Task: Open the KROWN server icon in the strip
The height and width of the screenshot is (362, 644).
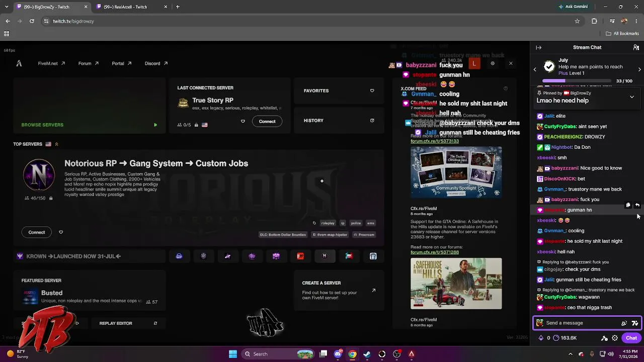Action: coord(20,256)
